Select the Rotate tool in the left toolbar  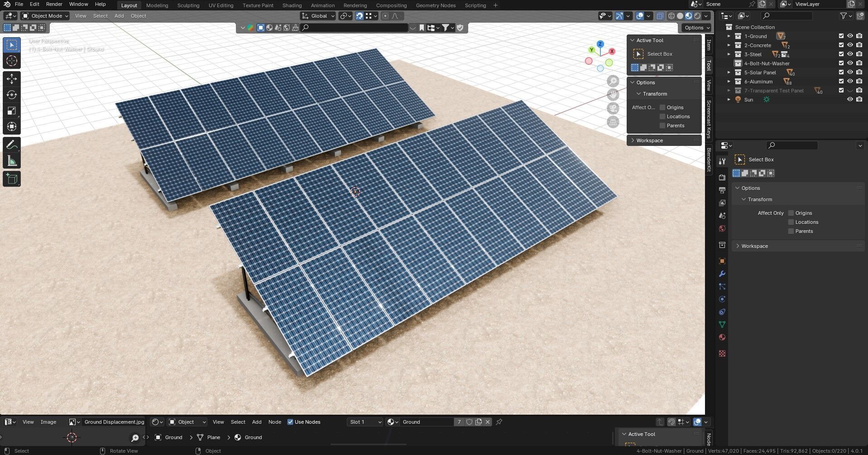[x=12, y=95]
